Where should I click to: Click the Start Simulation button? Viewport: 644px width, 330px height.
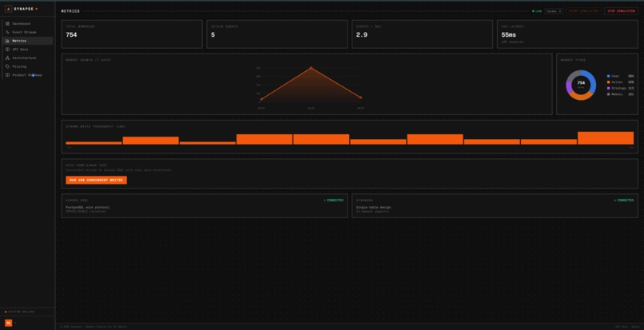583,11
